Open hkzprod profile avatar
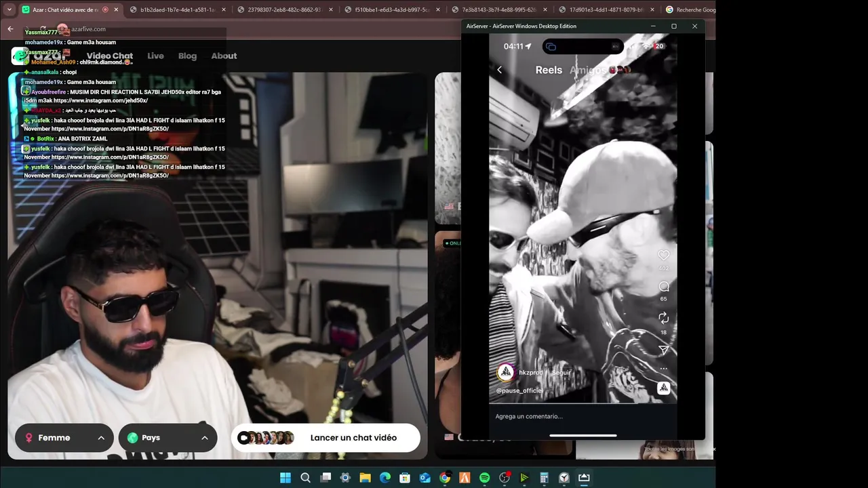Viewport: 868px width, 488px height. click(x=506, y=372)
